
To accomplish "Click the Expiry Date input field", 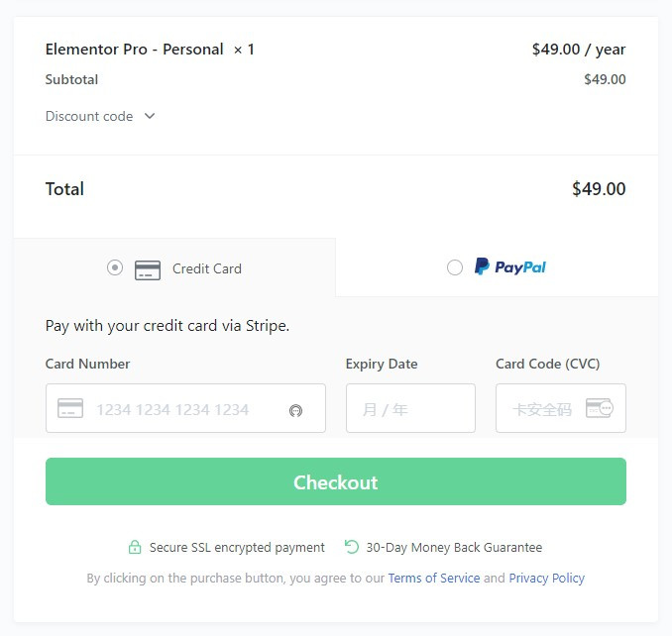I will pos(410,409).
